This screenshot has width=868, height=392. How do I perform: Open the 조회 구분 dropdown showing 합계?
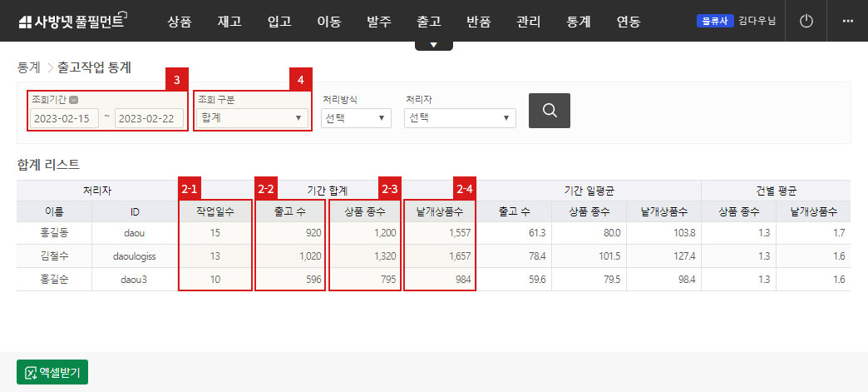point(253,118)
